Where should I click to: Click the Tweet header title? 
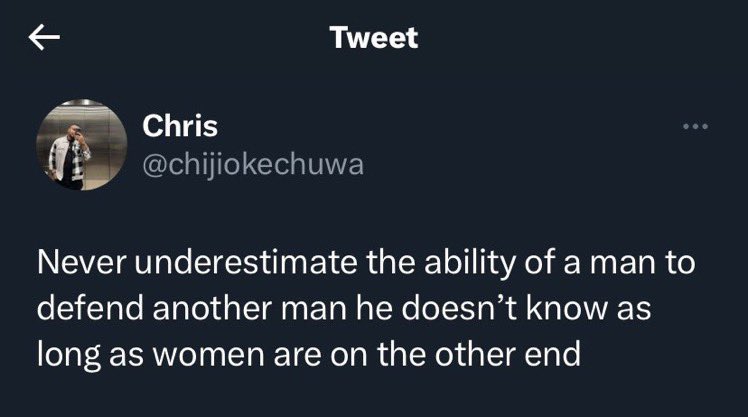[x=373, y=38]
